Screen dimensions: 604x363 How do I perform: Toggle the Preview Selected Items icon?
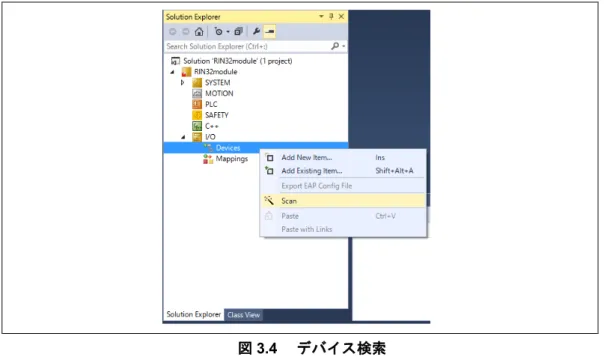click(x=270, y=32)
